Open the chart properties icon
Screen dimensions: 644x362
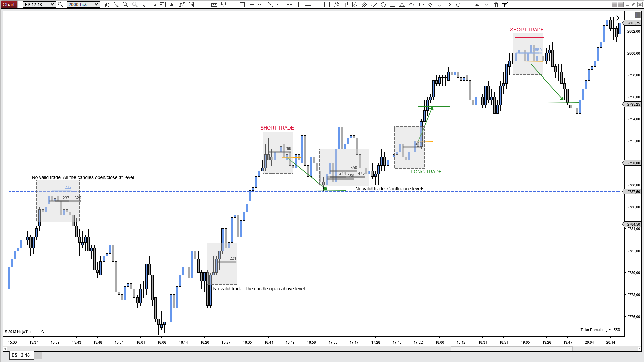click(x=191, y=4)
